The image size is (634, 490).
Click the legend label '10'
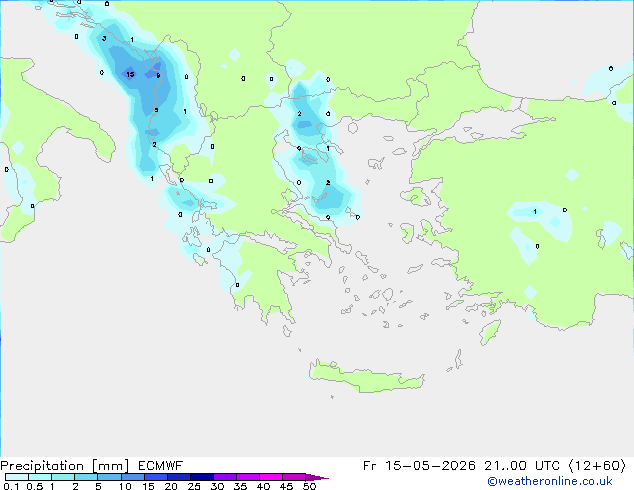coord(125,486)
